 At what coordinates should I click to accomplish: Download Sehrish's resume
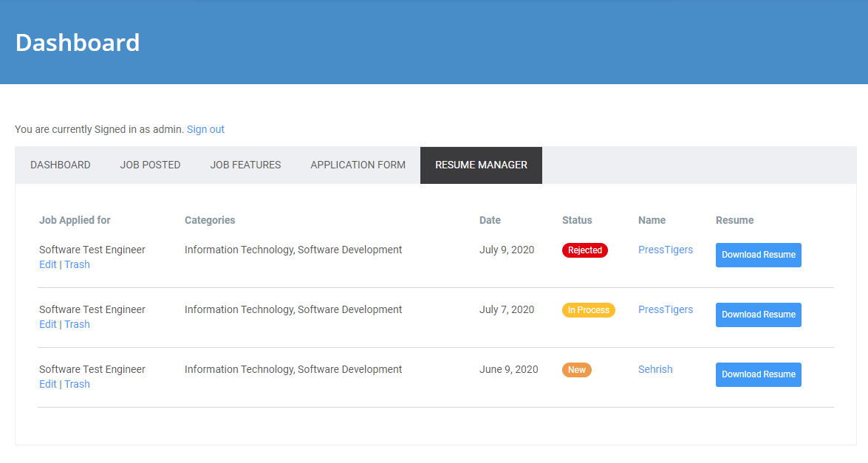(x=758, y=374)
